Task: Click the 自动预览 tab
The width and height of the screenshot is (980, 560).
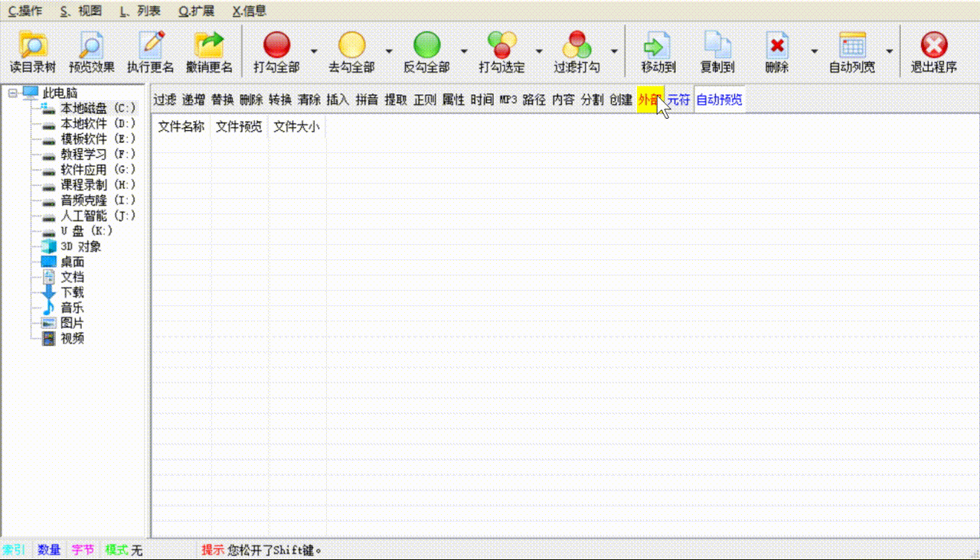Action: pyautogui.click(x=719, y=99)
